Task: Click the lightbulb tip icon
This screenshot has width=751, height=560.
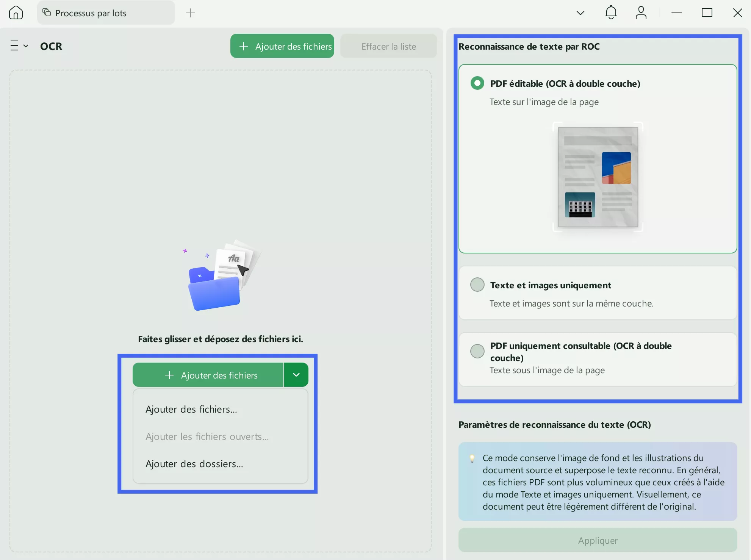Action: (472, 458)
